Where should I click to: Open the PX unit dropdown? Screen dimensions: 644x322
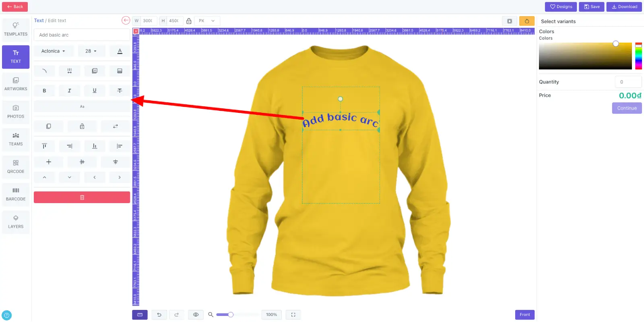click(x=207, y=21)
